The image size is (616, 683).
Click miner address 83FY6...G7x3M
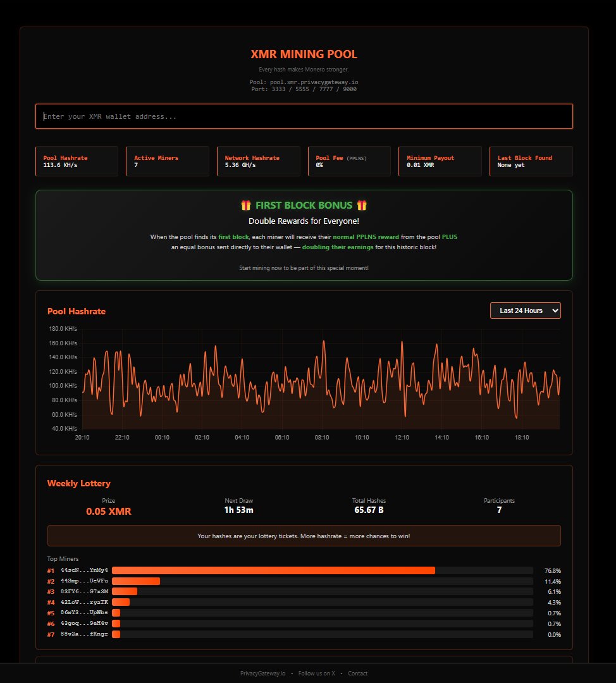click(x=84, y=591)
